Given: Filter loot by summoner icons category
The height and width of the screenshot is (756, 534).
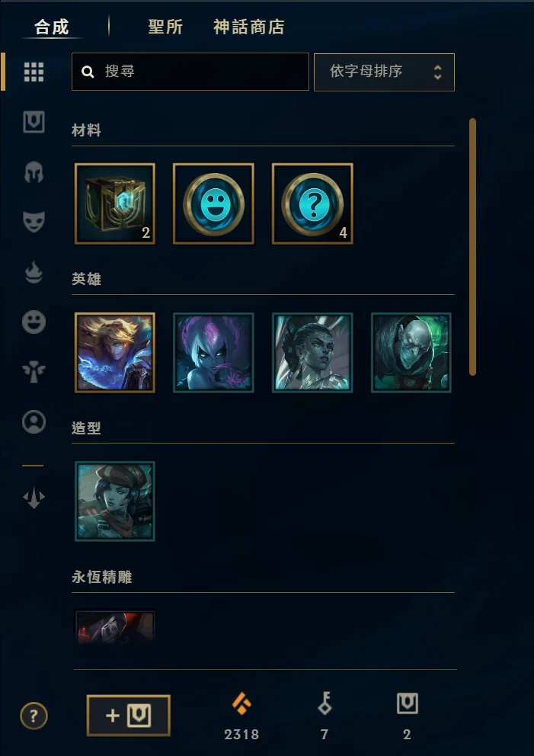Looking at the screenshot, I should coord(34,422).
